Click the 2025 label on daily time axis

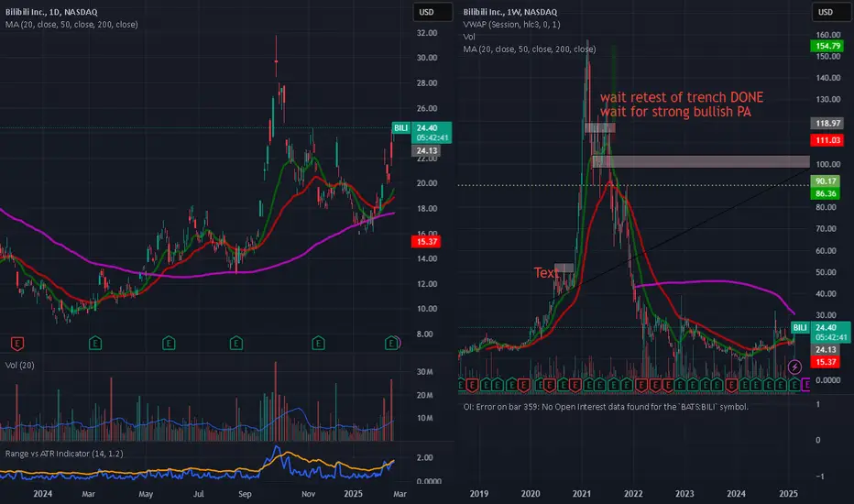[x=353, y=494]
